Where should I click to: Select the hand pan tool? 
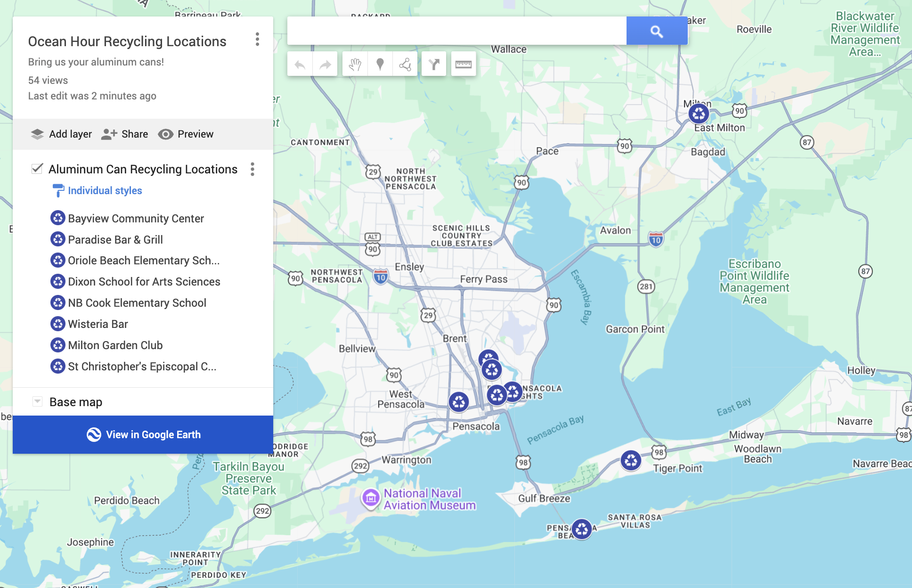(355, 64)
